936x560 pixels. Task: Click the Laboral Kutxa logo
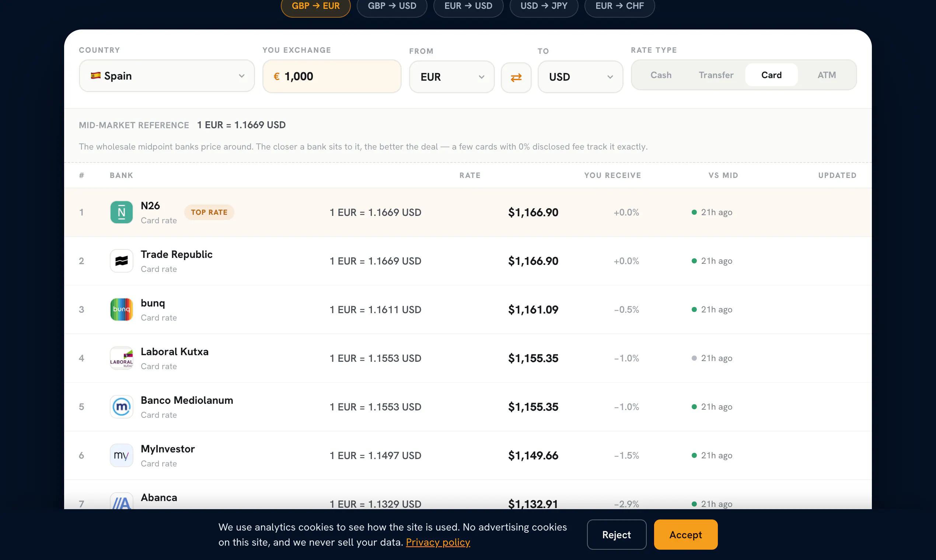(x=121, y=358)
